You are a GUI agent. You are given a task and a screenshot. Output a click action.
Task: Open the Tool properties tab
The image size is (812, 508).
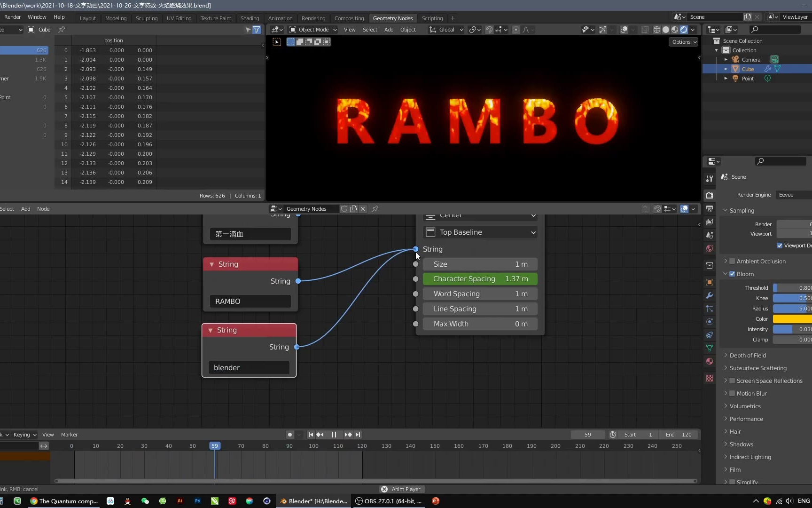click(710, 179)
